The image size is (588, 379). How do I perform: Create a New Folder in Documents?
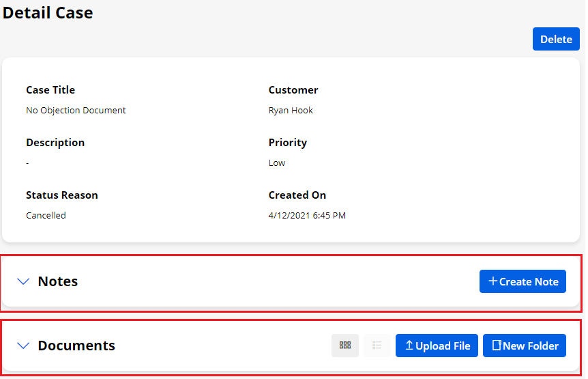[524, 346]
